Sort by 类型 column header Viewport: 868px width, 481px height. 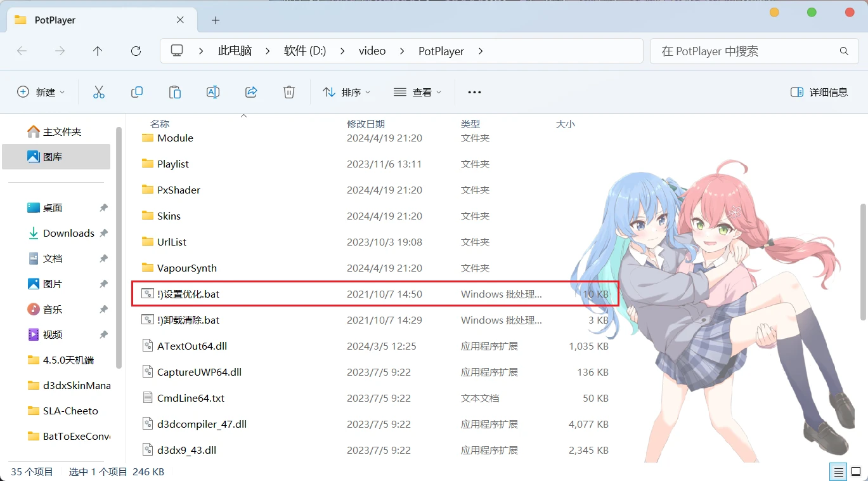coord(470,124)
